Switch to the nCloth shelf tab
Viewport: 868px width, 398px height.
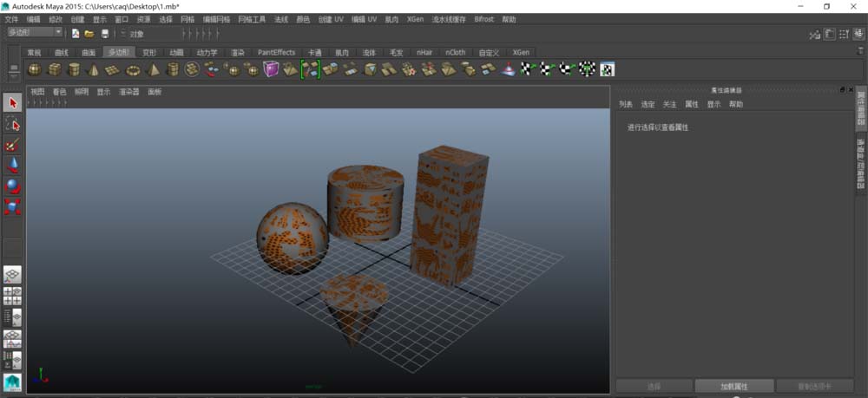pyautogui.click(x=456, y=53)
